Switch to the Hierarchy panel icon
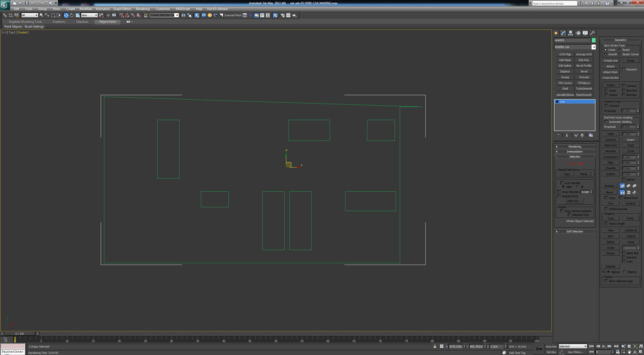This screenshot has width=644, height=355. tap(571, 33)
